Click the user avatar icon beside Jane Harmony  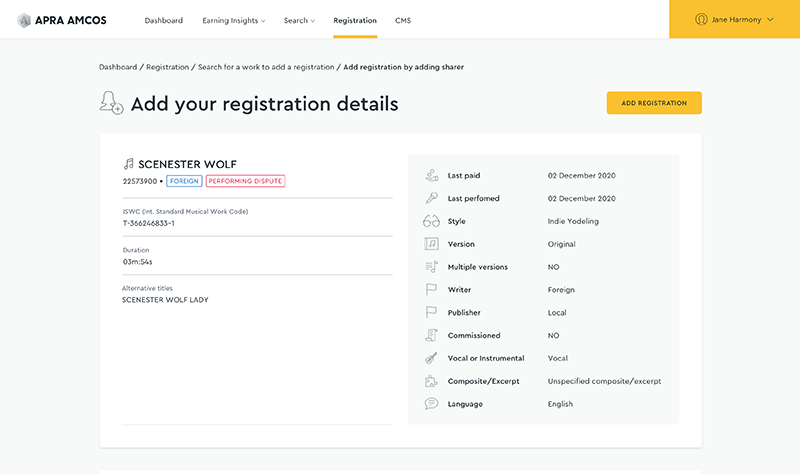point(702,19)
